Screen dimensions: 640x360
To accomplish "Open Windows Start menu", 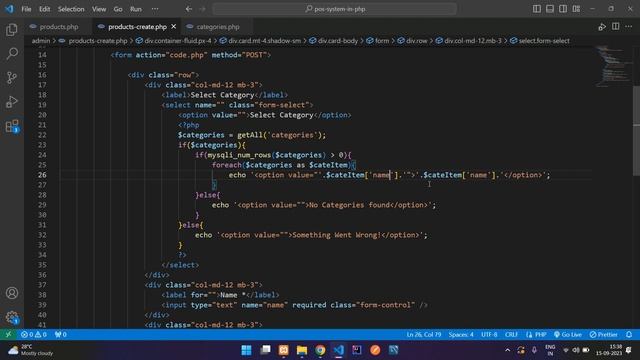I will (x=247, y=350).
